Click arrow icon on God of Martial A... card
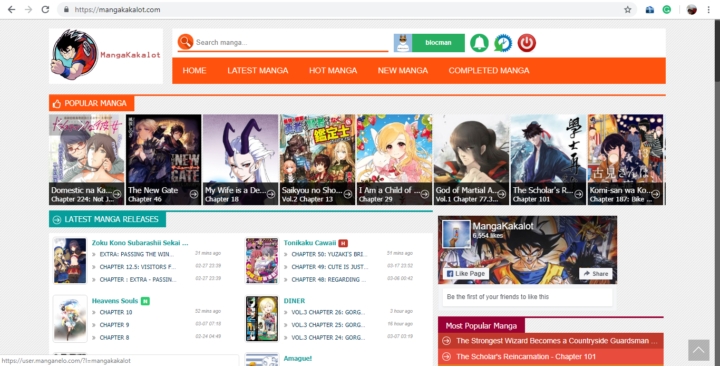Viewport: 720px width, 366px height. click(501, 194)
